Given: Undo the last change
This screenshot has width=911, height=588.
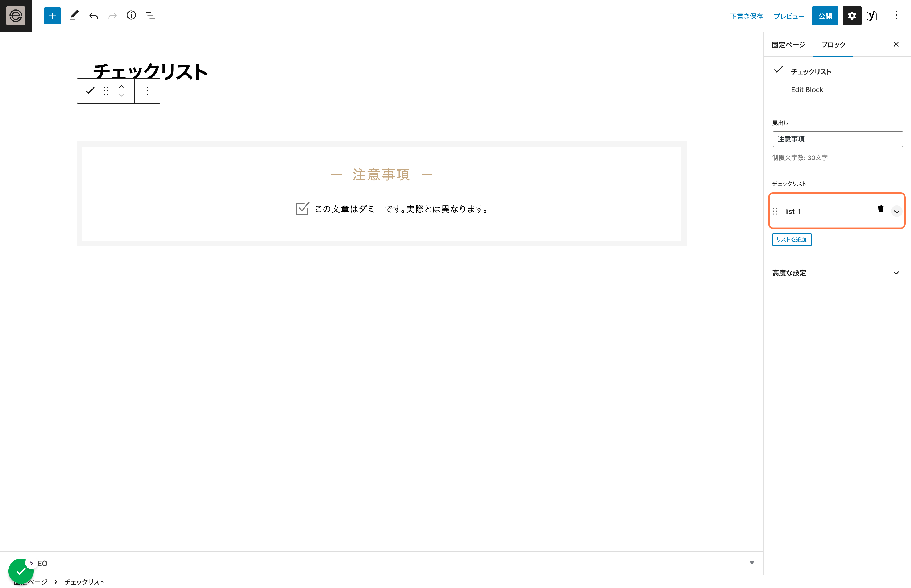Looking at the screenshot, I should click(x=94, y=16).
